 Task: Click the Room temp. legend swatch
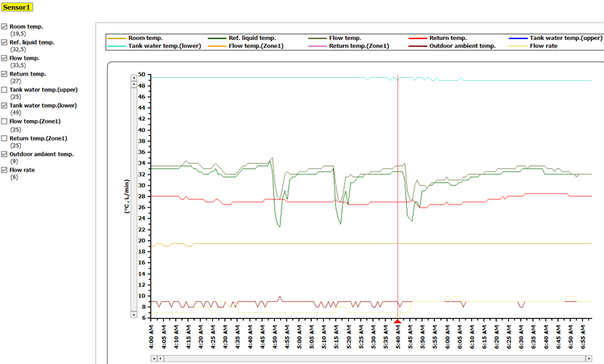[x=117, y=38]
